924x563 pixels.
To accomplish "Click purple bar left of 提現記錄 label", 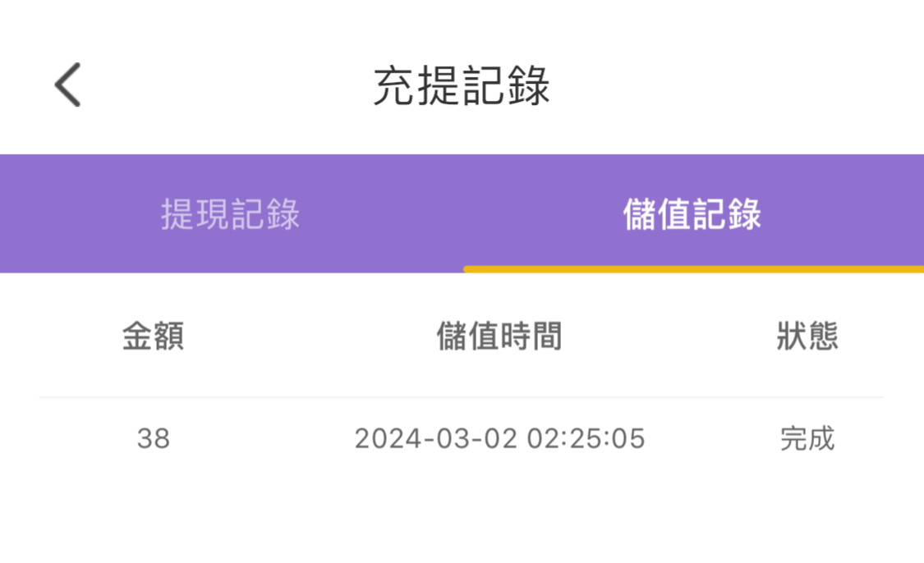I will (74, 214).
